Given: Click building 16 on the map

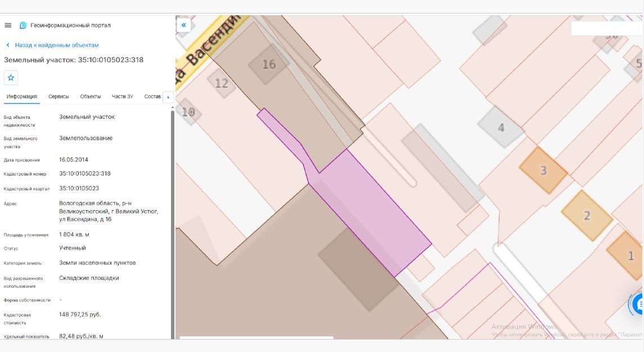Looking at the screenshot, I should [x=269, y=65].
